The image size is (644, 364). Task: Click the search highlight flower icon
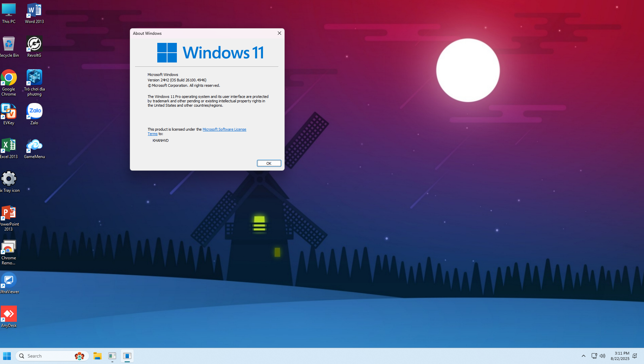[x=80, y=356]
